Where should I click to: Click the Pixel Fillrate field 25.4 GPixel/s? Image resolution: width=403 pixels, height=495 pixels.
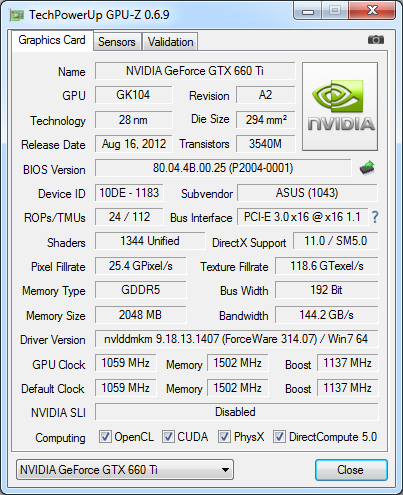click(140, 266)
